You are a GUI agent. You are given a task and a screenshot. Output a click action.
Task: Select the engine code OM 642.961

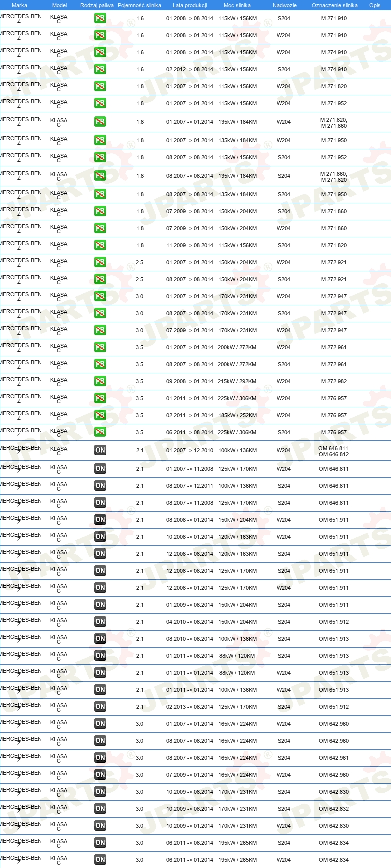[334, 758]
